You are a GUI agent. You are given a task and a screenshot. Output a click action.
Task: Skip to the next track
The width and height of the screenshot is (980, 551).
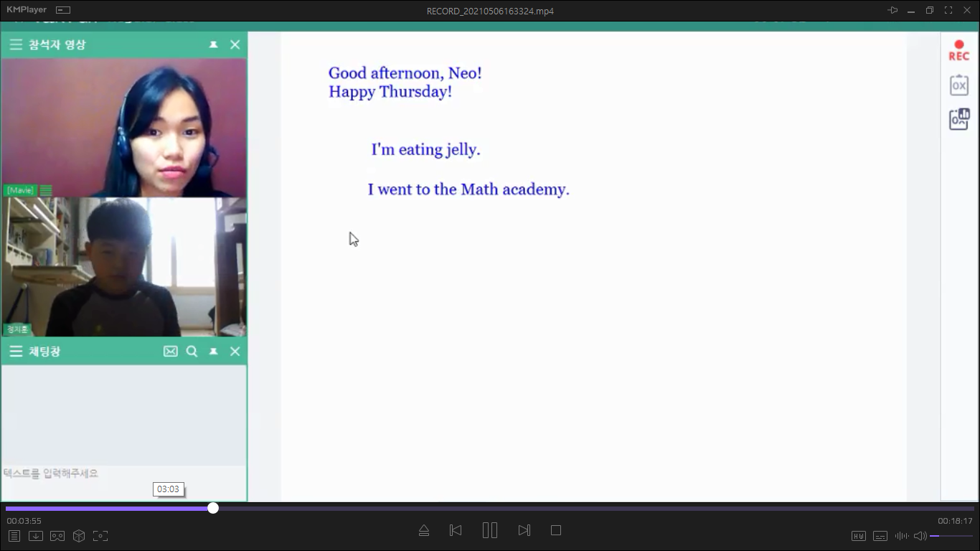(x=524, y=530)
